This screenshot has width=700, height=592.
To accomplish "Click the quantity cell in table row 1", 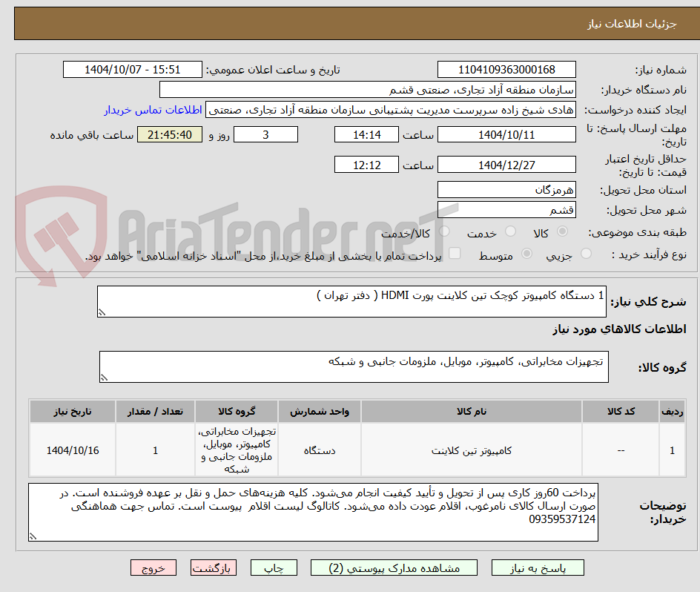I will coord(156,450).
